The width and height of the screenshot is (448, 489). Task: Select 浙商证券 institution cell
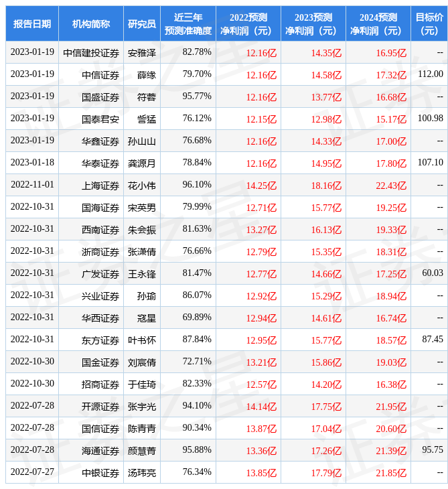pyautogui.click(x=91, y=252)
